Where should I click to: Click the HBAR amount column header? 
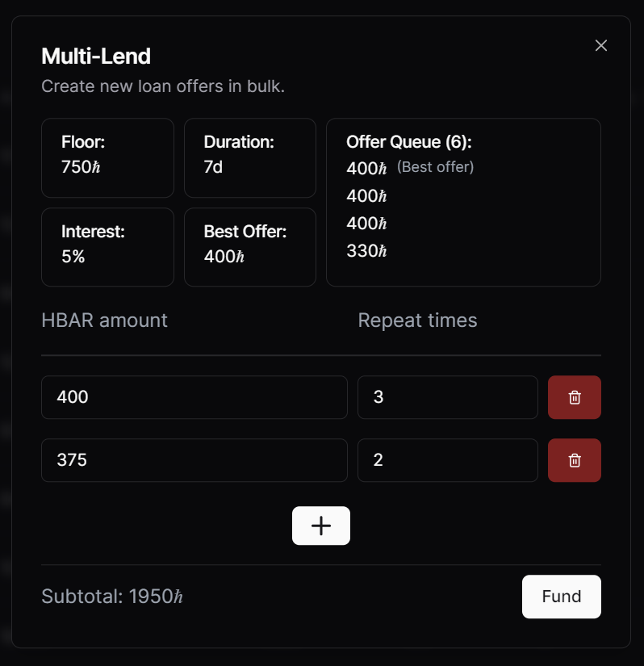tap(104, 320)
